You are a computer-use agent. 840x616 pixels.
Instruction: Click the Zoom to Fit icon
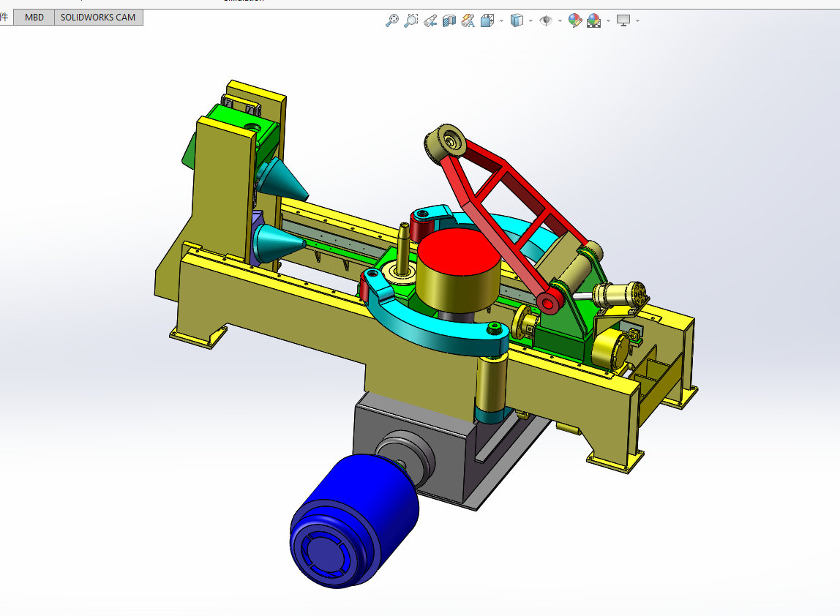(x=392, y=21)
